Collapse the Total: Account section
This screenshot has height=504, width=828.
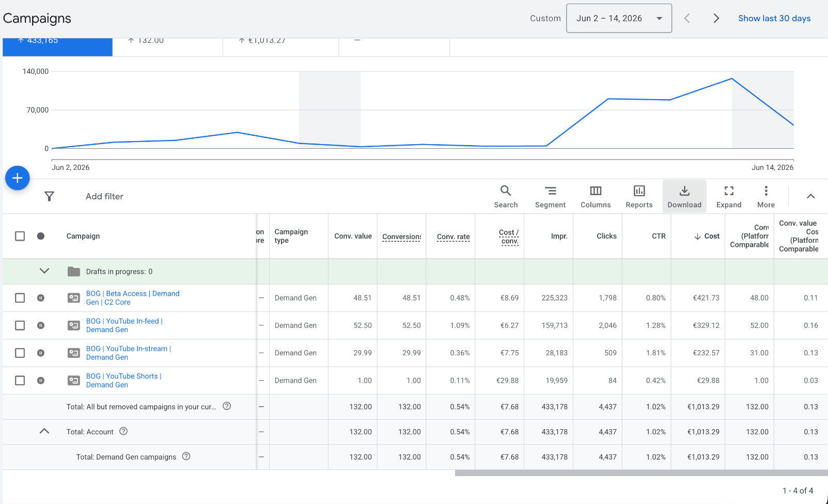coord(44,431)
